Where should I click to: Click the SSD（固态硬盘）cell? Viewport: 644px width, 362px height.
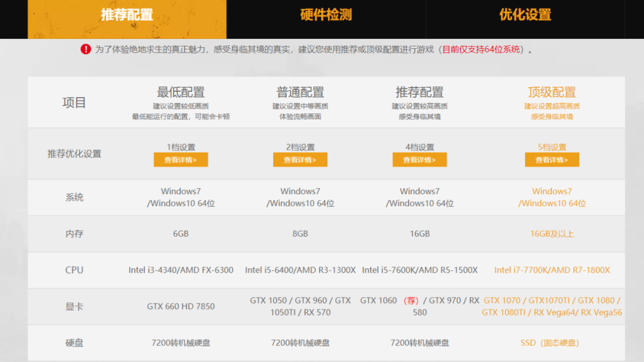click(550, 343)
